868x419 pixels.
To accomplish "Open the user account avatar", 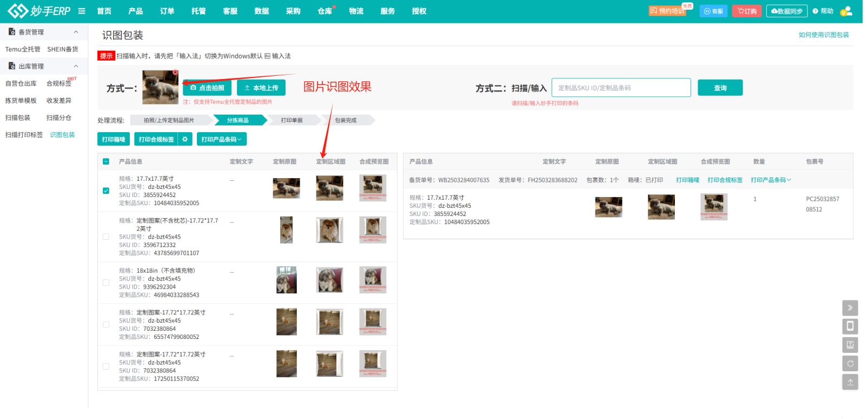I will click(846, 11).
